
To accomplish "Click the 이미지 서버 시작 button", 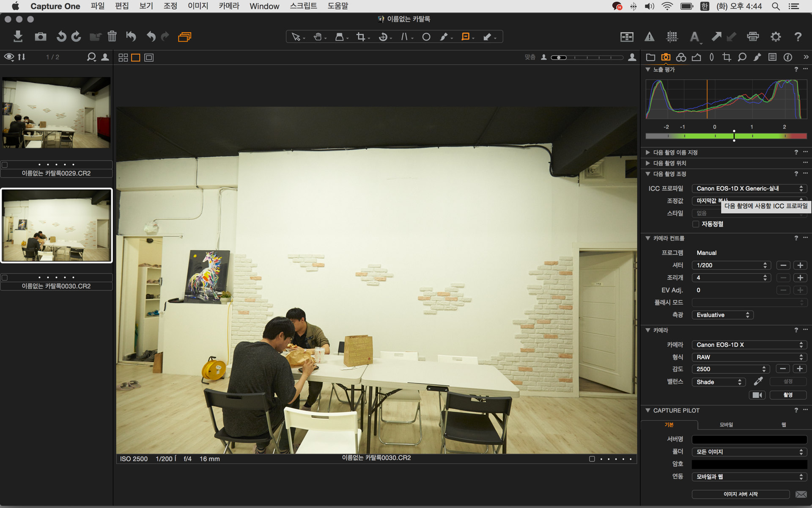I will 740,494.
